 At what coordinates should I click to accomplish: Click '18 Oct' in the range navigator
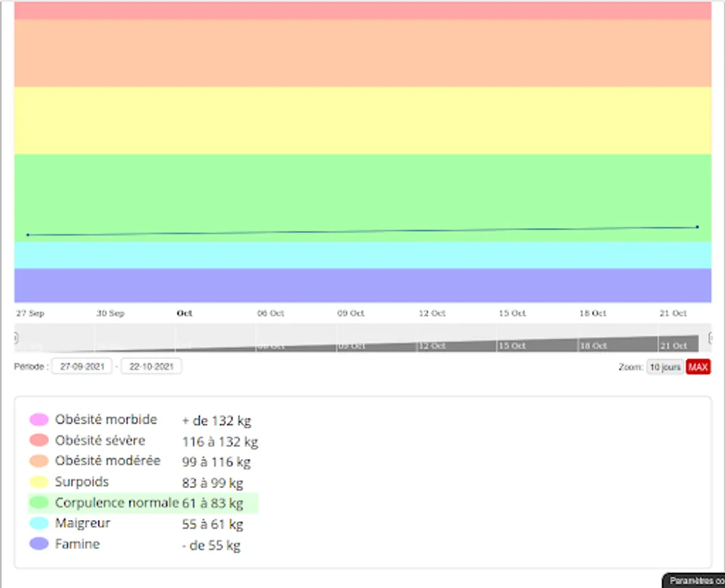coord(593,346)
